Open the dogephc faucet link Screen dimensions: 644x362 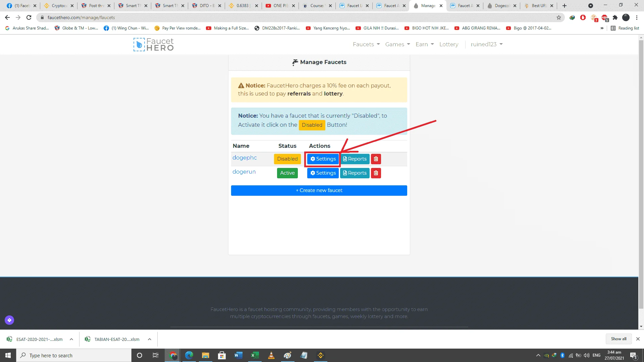coord(245,158)
